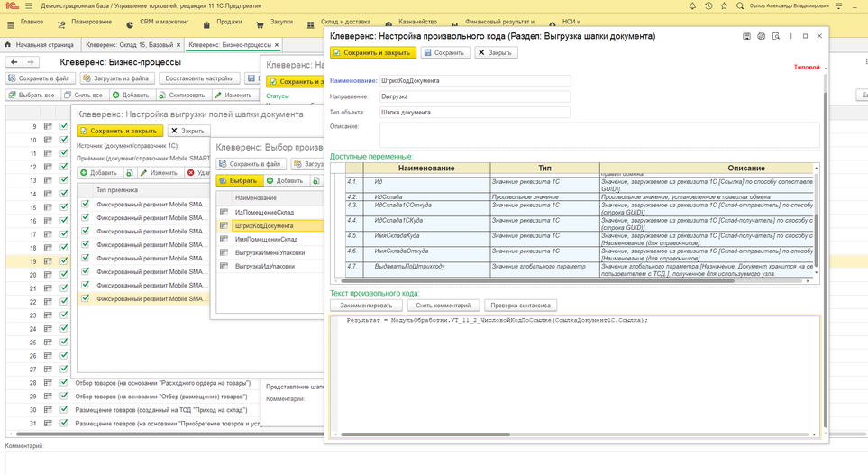868x475 pixels.
Task: Select ИдПомещениеСклад in the code list
Action: coord(265,213)
